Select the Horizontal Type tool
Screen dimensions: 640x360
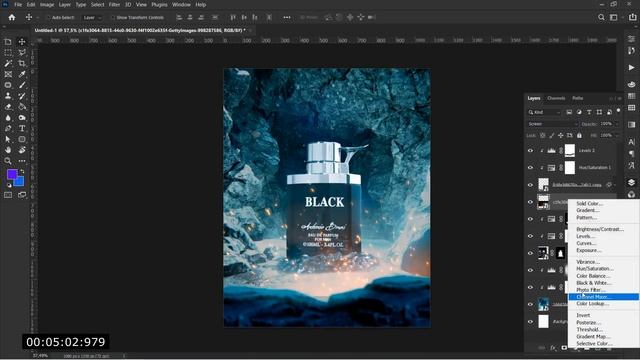coord(22,128)
